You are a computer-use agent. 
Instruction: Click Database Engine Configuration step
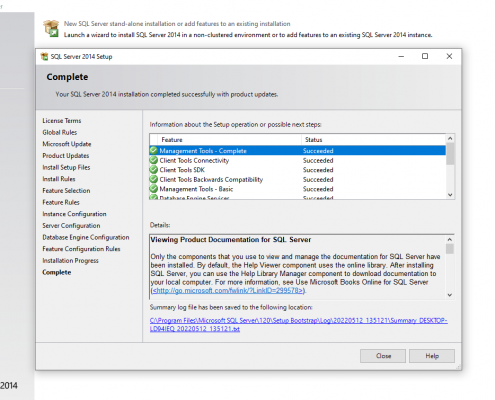pyautogui.click(x=86, y=237)
